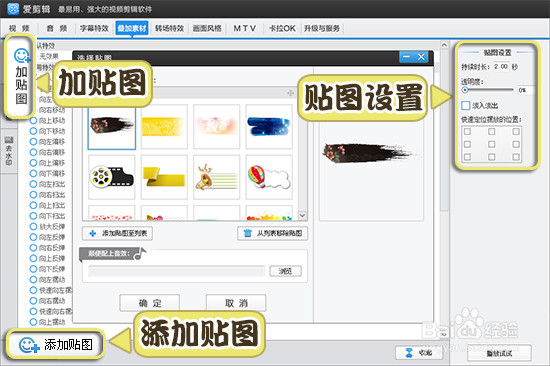Select the 向左反弹 effect radio button

coord(33,237)
